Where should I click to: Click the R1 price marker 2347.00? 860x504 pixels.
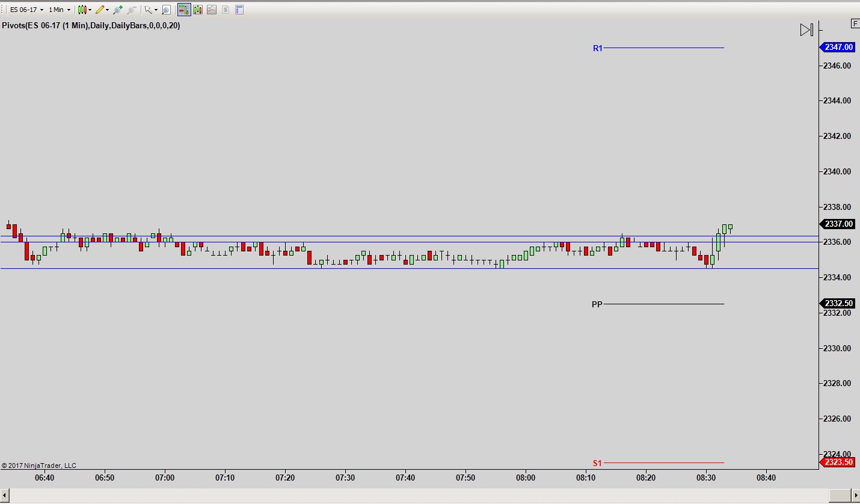coord(838,47)
